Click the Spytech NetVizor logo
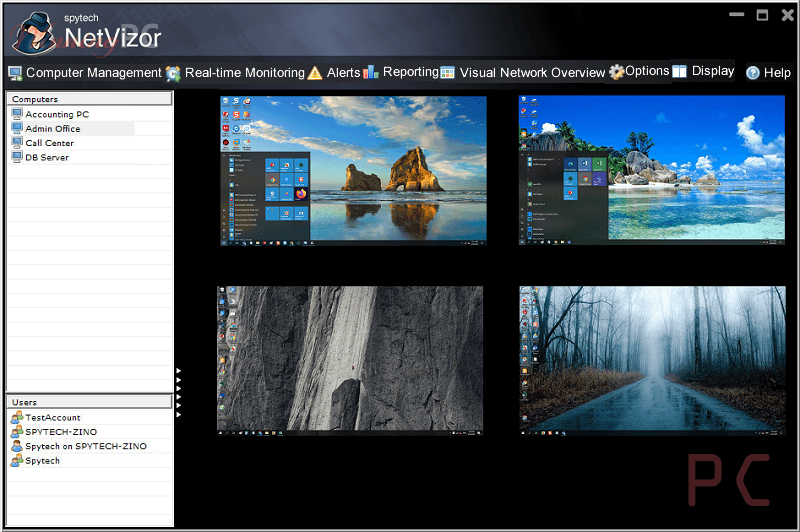Screen dimensions: 800x532 pos(86,33)
